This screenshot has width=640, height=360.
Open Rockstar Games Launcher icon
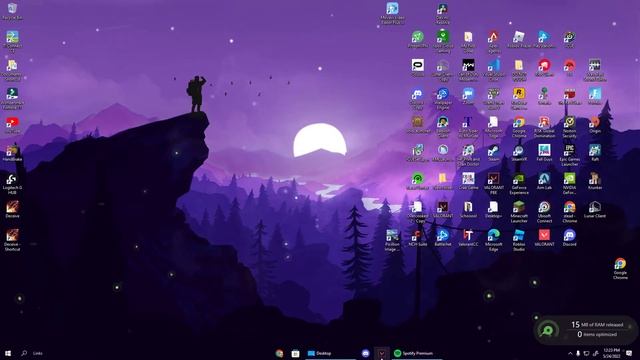click(x=519, y=98)
